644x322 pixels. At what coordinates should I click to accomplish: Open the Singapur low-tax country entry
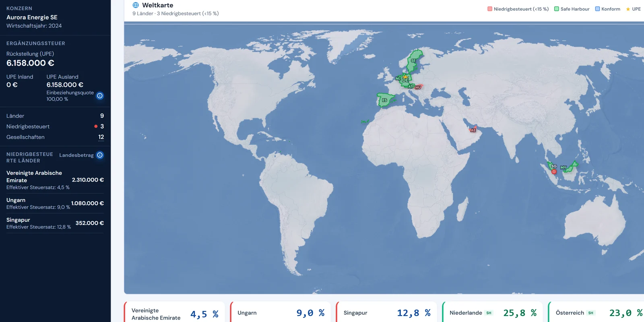[x=55, y=223]
